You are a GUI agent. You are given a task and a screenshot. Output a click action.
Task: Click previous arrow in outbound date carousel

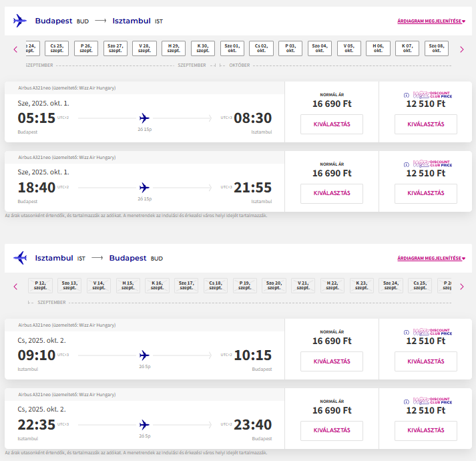15,49
